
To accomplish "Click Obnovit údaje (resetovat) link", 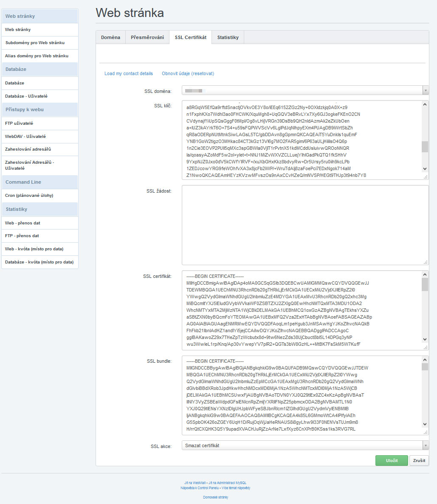I will (188, 73).
